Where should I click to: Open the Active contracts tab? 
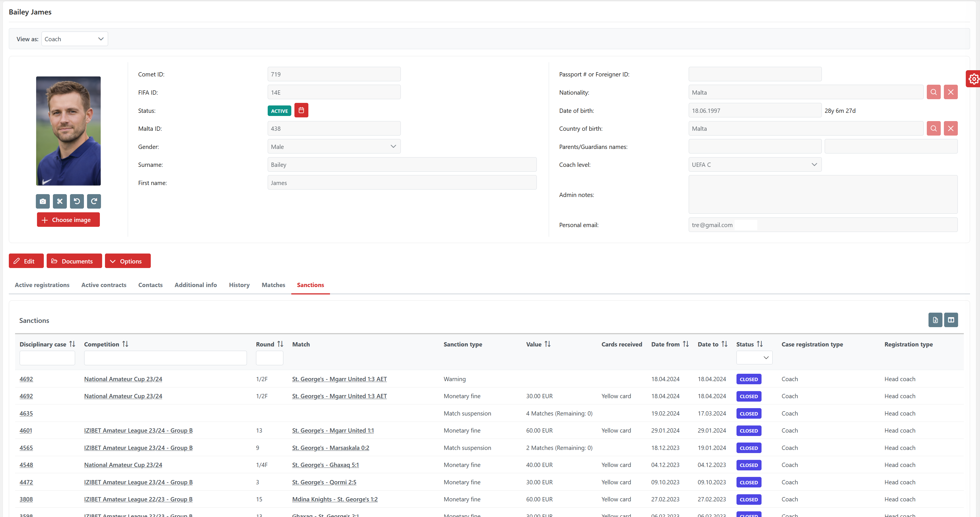[x=104, y=285]
